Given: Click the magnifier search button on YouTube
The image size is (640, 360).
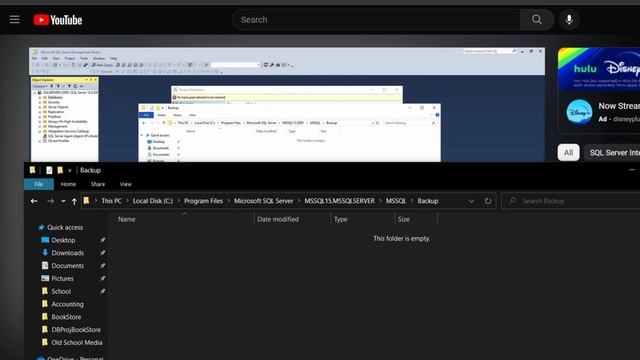Looking at the screenshot, I should click(x=537, y=20).
